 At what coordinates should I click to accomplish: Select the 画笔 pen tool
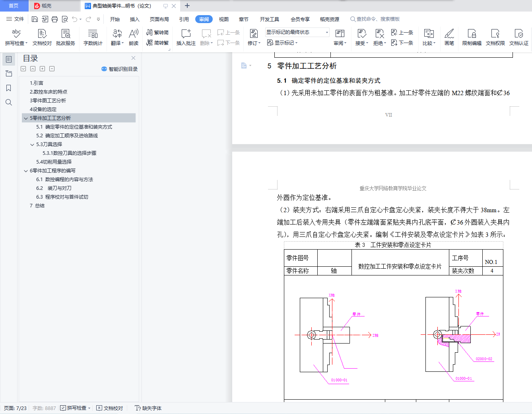tap(449, 37)
